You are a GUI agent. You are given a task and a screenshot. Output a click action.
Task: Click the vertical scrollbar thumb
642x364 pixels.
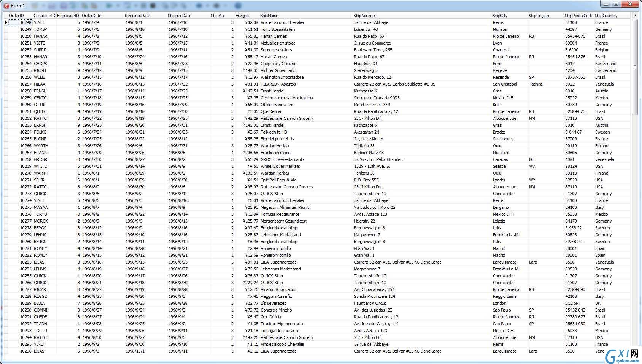pyautogui.click(x=635, y=67)
